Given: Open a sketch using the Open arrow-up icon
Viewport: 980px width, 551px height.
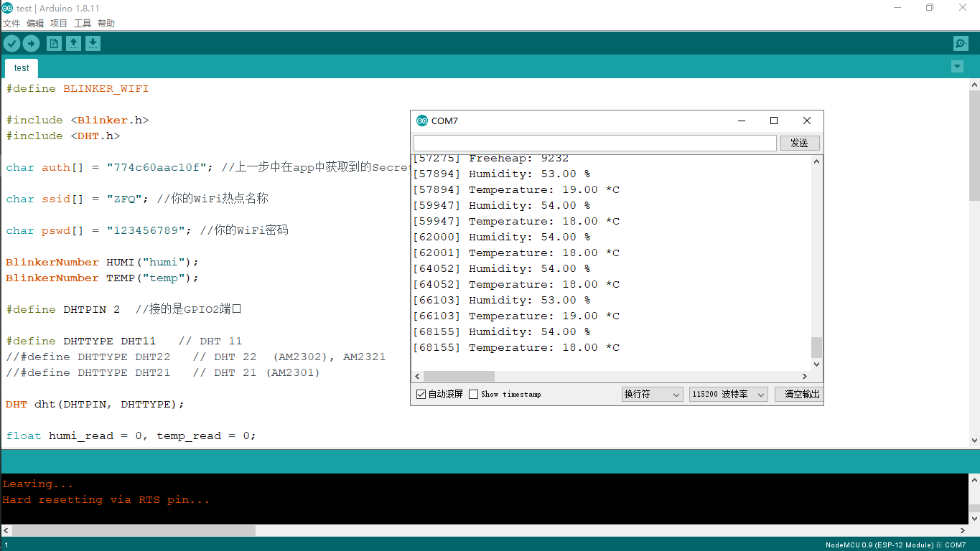Looking at the screenshot, I should [73, 44].
